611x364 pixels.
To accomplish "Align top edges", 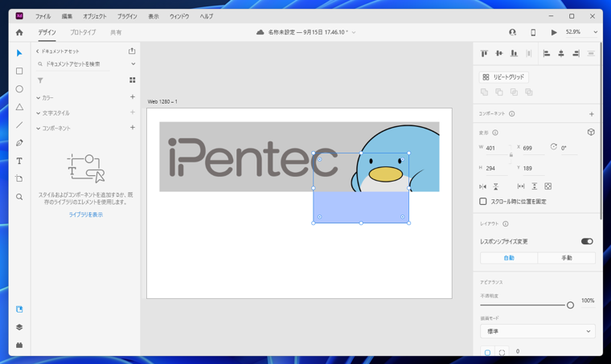I will (x=484, y=53).
